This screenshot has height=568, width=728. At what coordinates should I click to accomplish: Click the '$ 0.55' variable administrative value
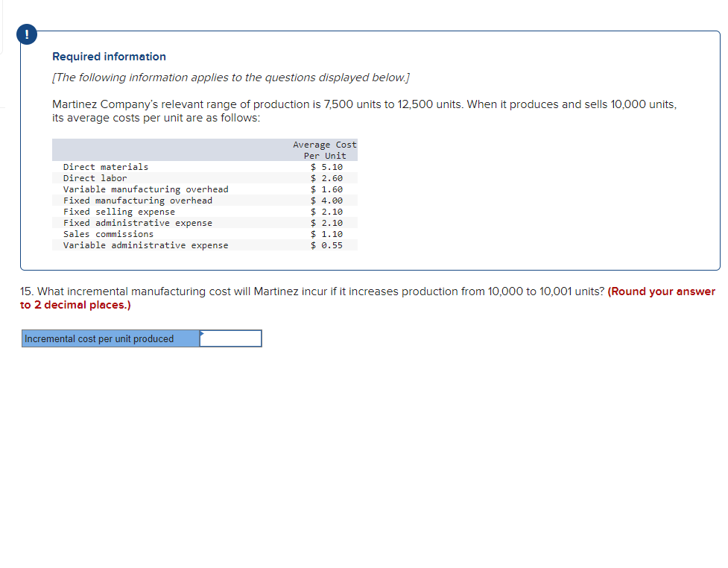[x=327, y=245]
